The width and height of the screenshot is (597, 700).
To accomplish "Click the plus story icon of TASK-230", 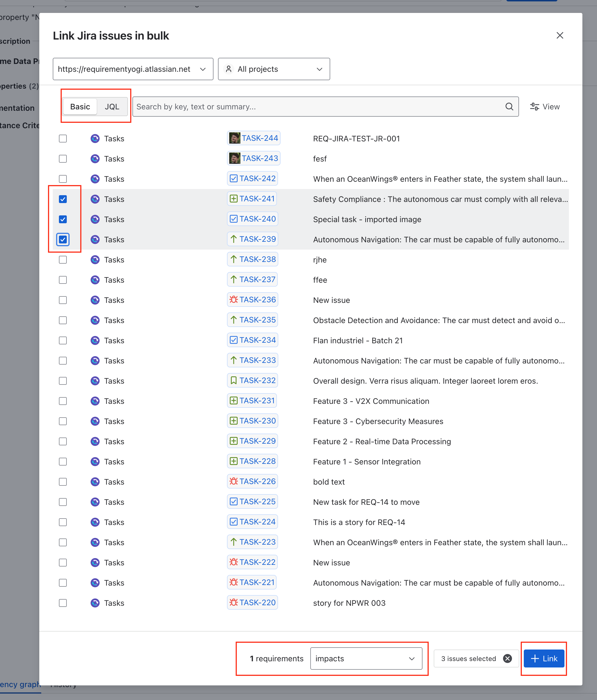I will pos(233,421).
